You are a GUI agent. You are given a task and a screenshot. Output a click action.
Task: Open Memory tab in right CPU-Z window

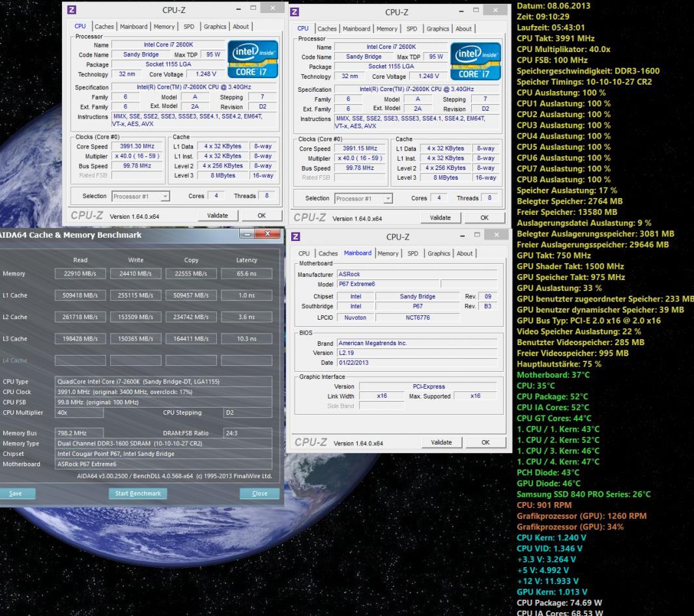(387, 29)
